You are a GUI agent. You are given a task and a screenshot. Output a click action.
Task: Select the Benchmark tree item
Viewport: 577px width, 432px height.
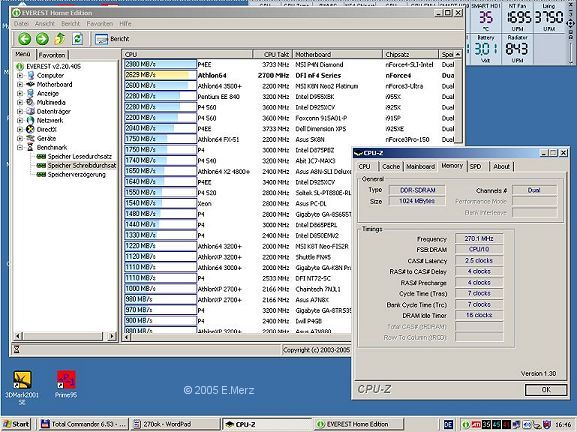(x=52, y=148)
